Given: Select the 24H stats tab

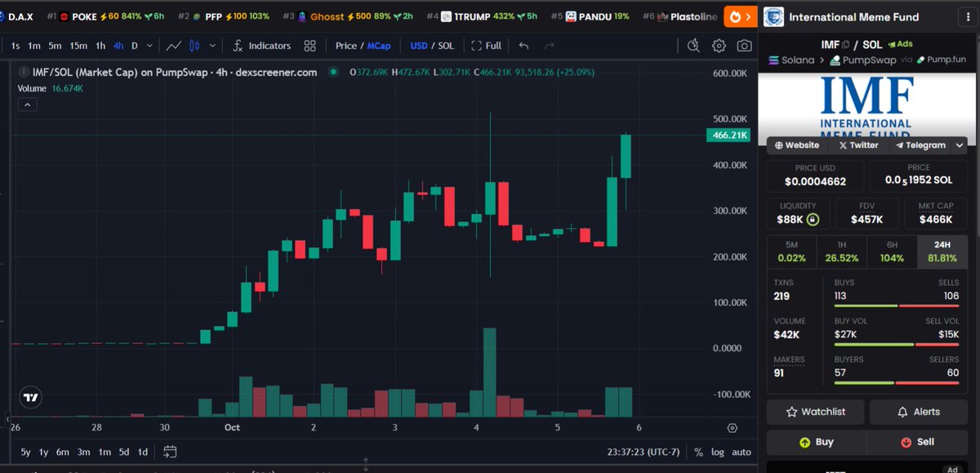Looking at the screenshot, I should pos(942,251).
